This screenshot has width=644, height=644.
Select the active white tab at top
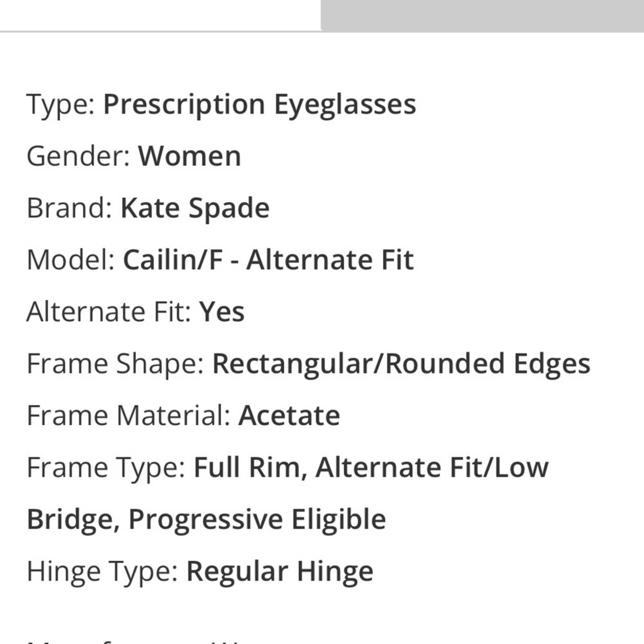click(160, 15)
